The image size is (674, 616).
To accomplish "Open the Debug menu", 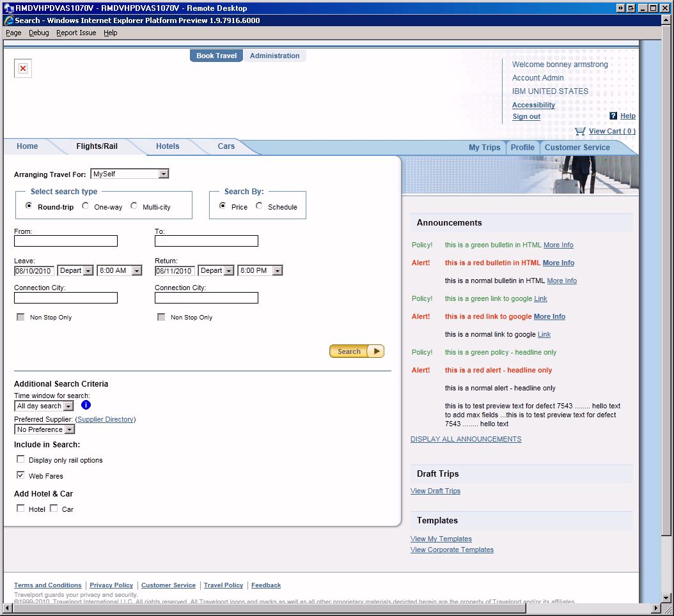I will click(x=38, y=33).
